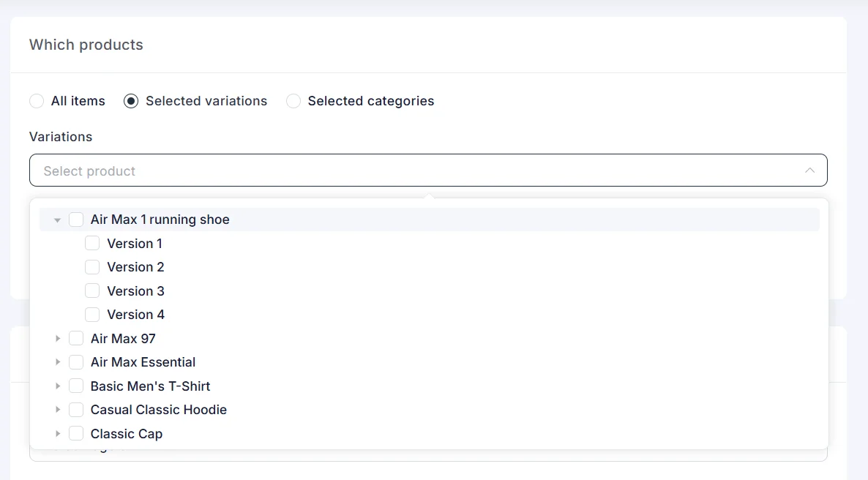Click the Casual Classic Hoodie label
Viewport: 868px width, 480px height.
pos(159,410)
